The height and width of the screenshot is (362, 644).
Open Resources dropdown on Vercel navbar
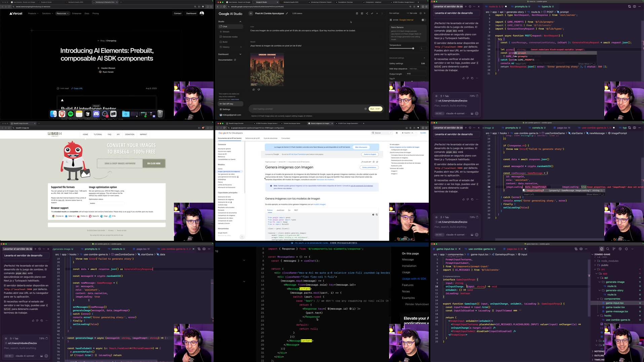click(63, 13)
